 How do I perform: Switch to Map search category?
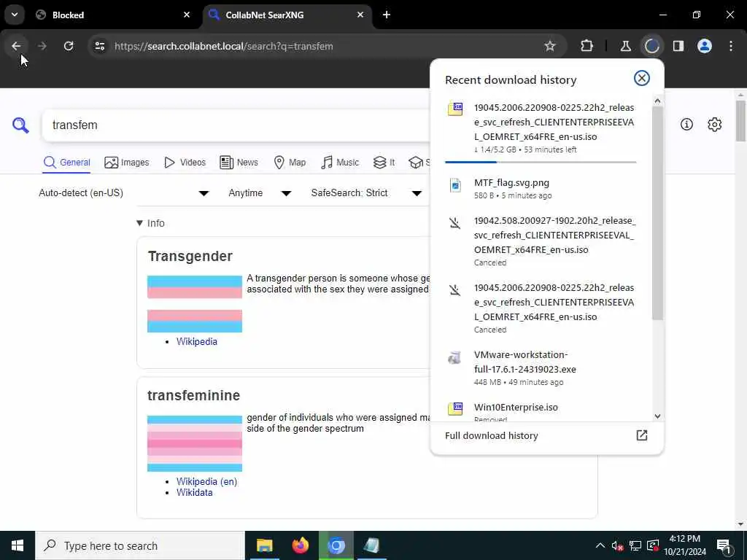(x=290, y=163)
